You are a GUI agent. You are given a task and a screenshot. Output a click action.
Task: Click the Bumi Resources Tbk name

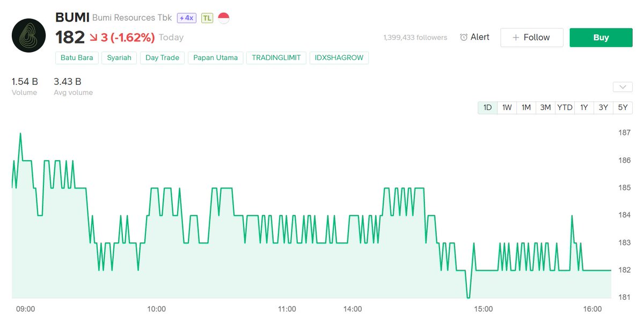pyautogui.click(x=132, y=18)
